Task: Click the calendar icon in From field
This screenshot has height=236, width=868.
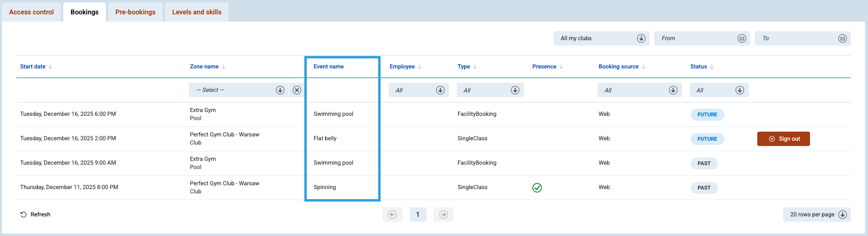Action: [741, 38]
